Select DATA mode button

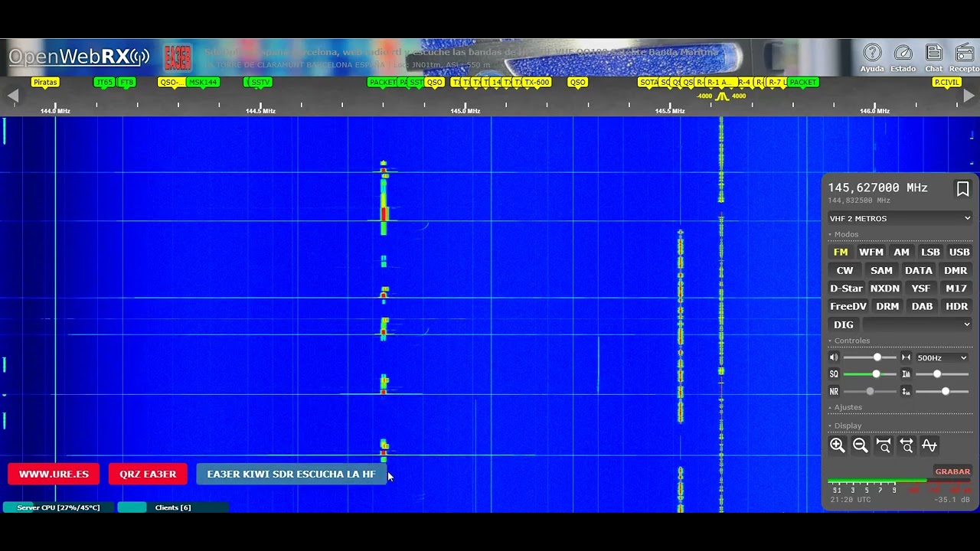point(919,271)
